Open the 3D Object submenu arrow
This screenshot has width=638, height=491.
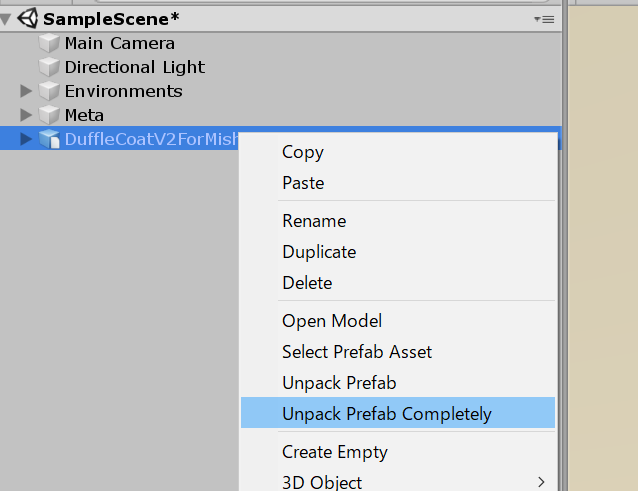coord(541,482)
